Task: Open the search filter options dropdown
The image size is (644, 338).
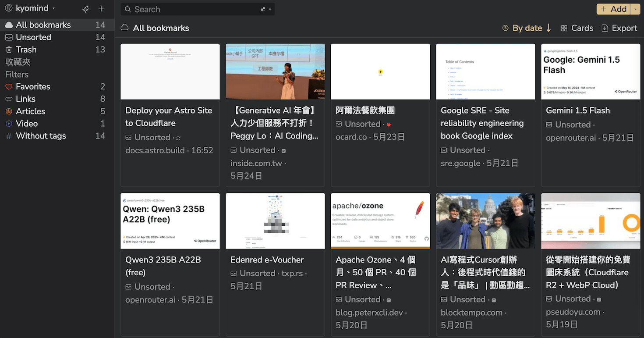Action: (x=266, y=9)
